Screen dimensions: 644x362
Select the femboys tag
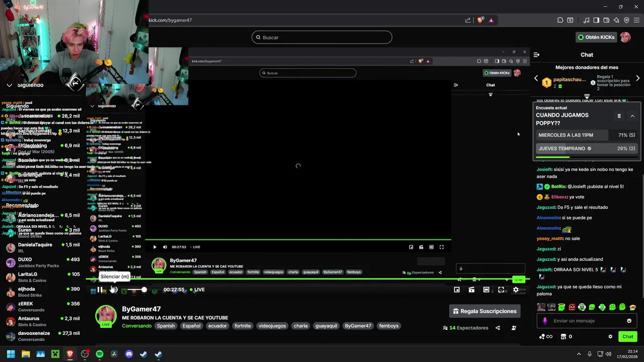[x=389, y=326]
